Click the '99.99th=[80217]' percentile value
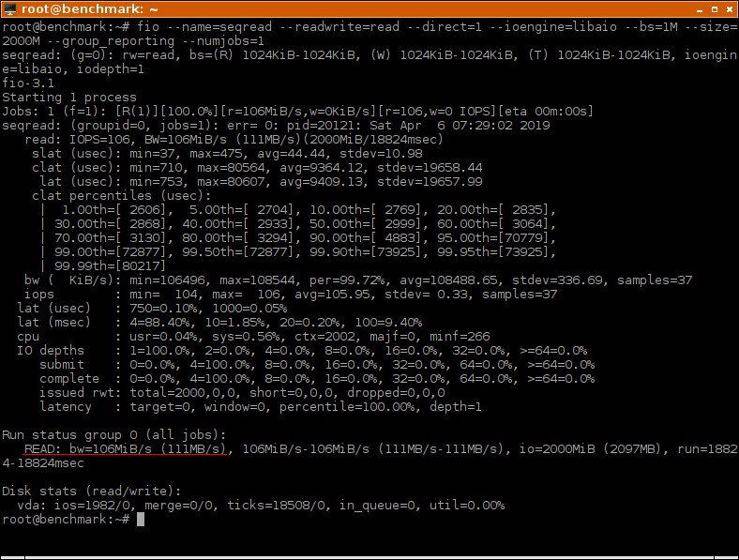Screen dimensions: 739x560 click(x=111, y=265)
